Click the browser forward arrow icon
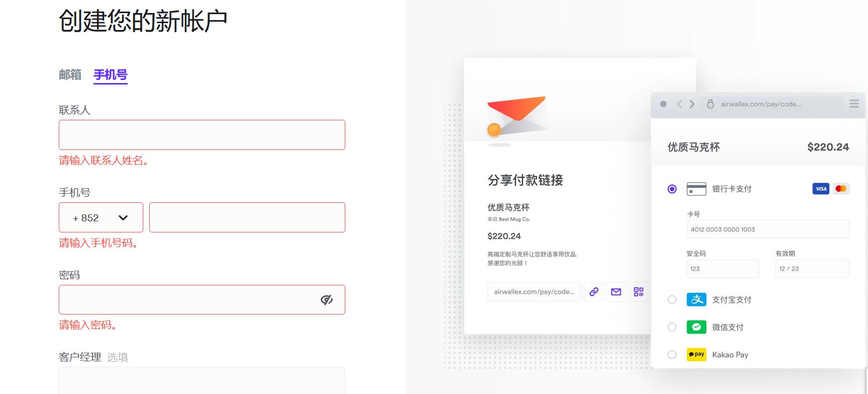Image resolution: width=868 pixels, height=394 pixels. point(692,104)
